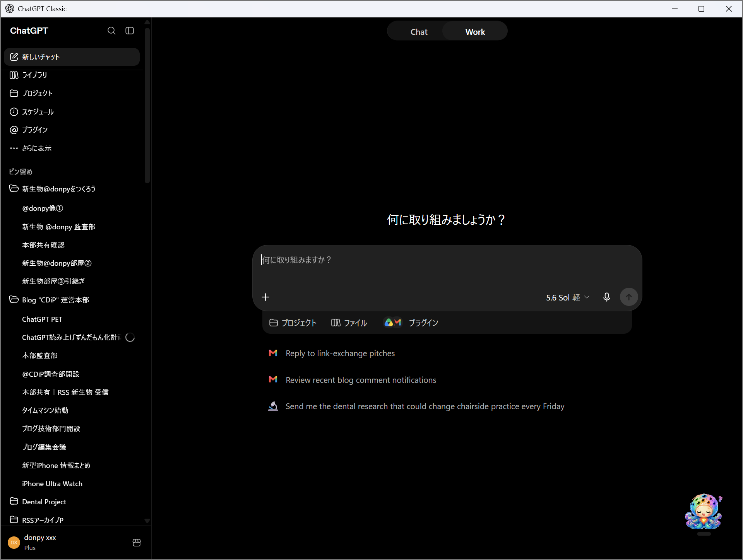Close the ChatGPT Classic window
This screenshot has height=560, width=743.
click(x=729, y=9)
